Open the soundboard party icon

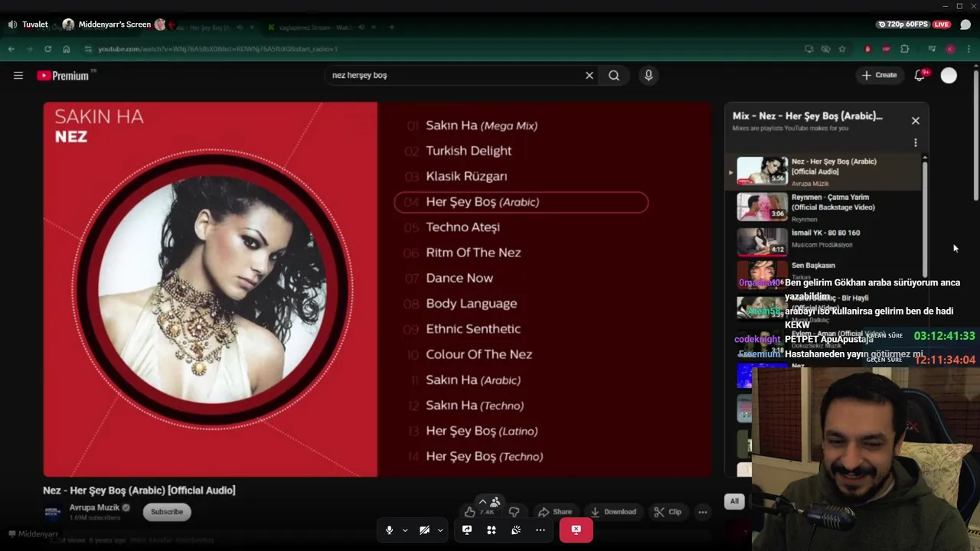tap(516, 530)
